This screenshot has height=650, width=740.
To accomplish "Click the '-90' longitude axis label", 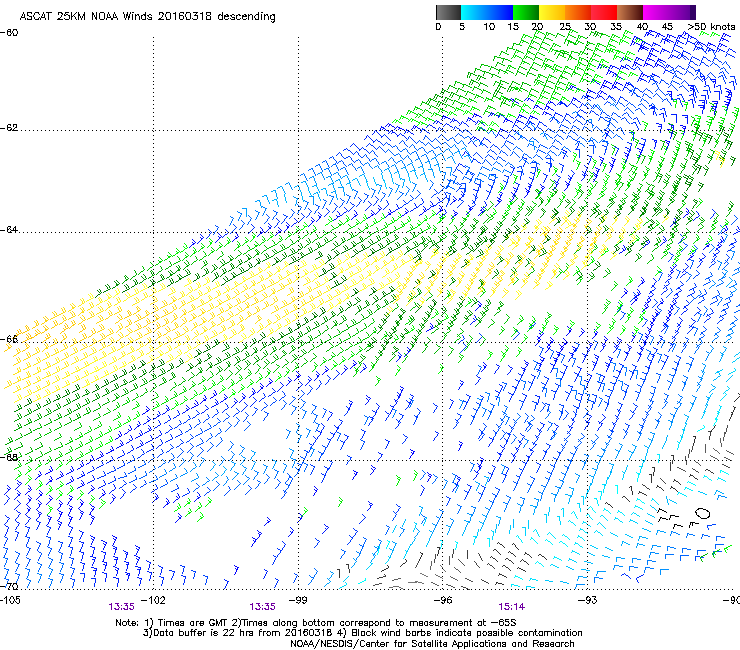I will (731, 600).
